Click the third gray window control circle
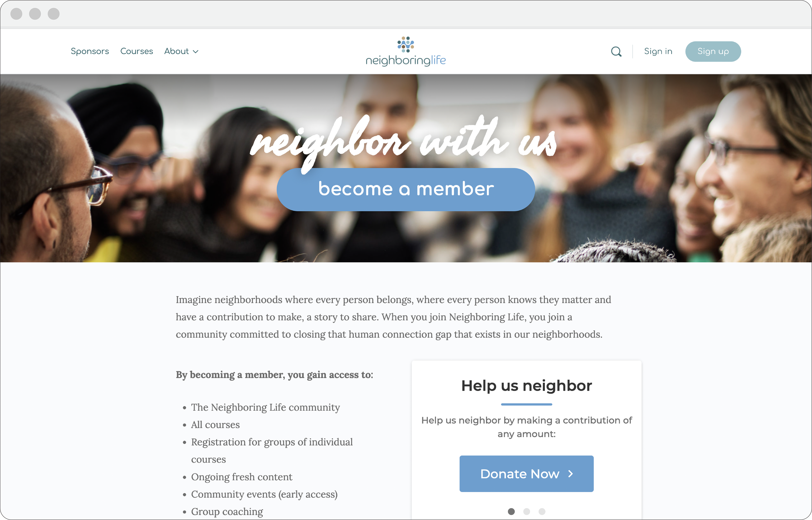 [x=53, y=14]
